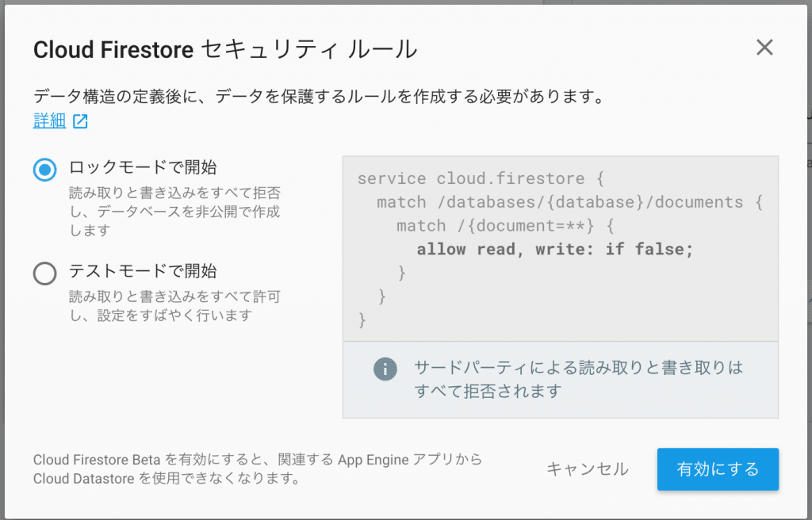Viewport: 812px width, 520px height.
Task: Click the 'service cloud.firestore {' code line
Action: tap(481, 178)
